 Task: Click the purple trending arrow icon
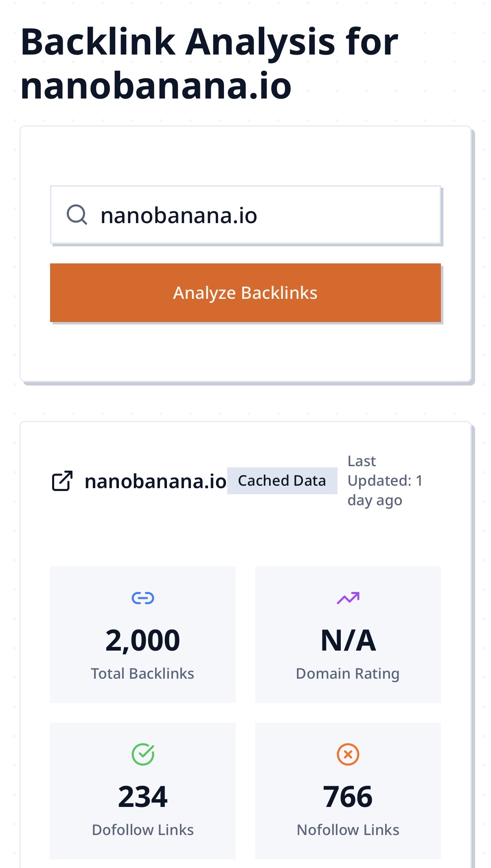(x=348, y=598)
